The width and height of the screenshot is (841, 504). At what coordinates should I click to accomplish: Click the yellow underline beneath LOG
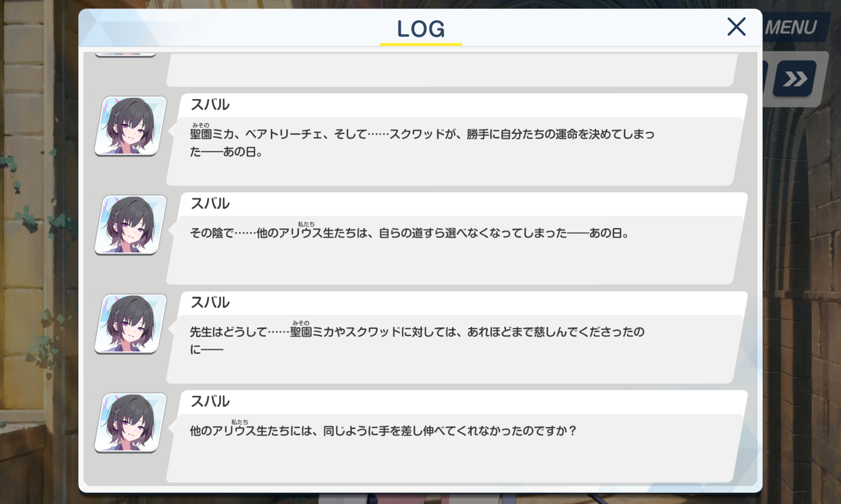point(421,44)
